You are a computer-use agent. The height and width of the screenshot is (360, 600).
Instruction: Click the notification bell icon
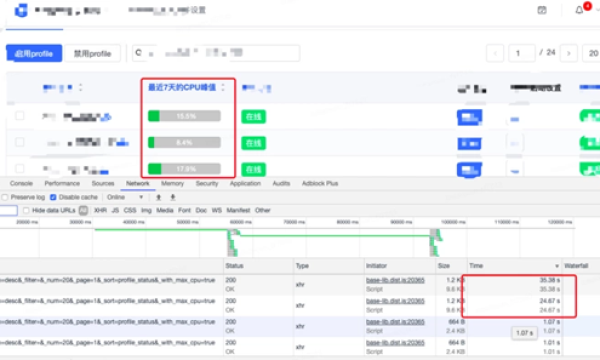579,10
